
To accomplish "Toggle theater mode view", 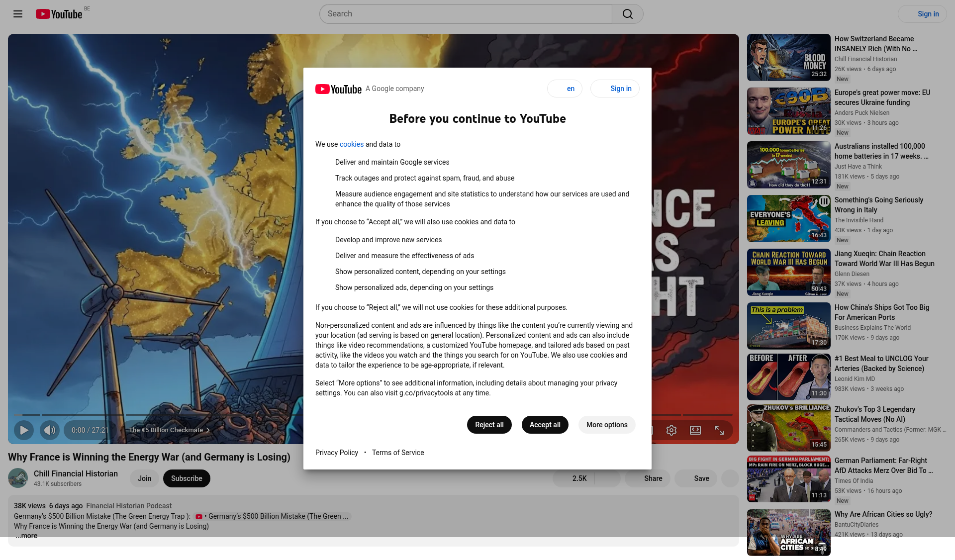I will click(695, 430).
